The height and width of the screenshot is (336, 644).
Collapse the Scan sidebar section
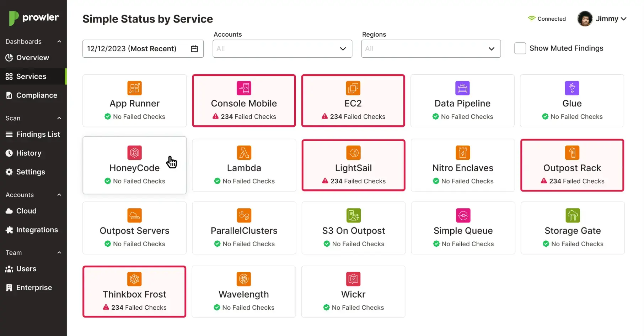[x=59, y=118]
